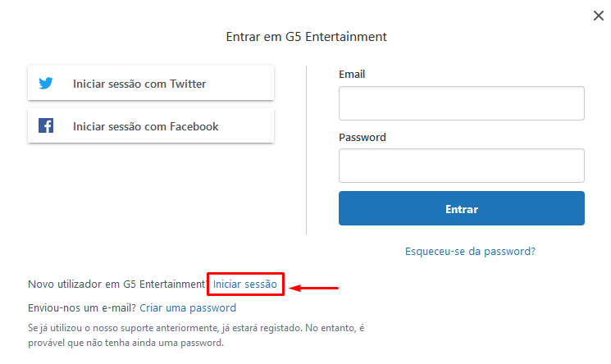Focus the Email input field
Image resolution: width=611 pixels, height=364 pixels.
point(462,103)
